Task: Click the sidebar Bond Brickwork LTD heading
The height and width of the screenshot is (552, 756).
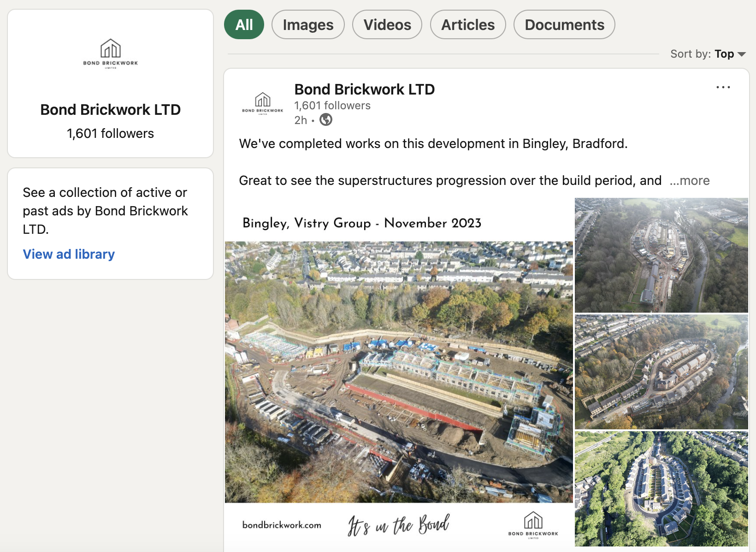Action: tap(111, 110)
